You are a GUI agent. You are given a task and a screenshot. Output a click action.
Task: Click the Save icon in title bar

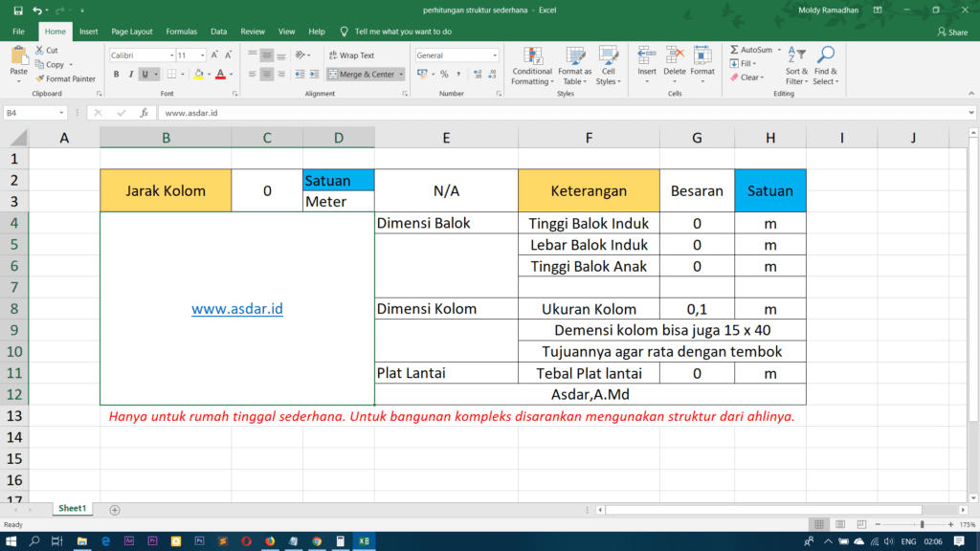[x=17, y=11]
